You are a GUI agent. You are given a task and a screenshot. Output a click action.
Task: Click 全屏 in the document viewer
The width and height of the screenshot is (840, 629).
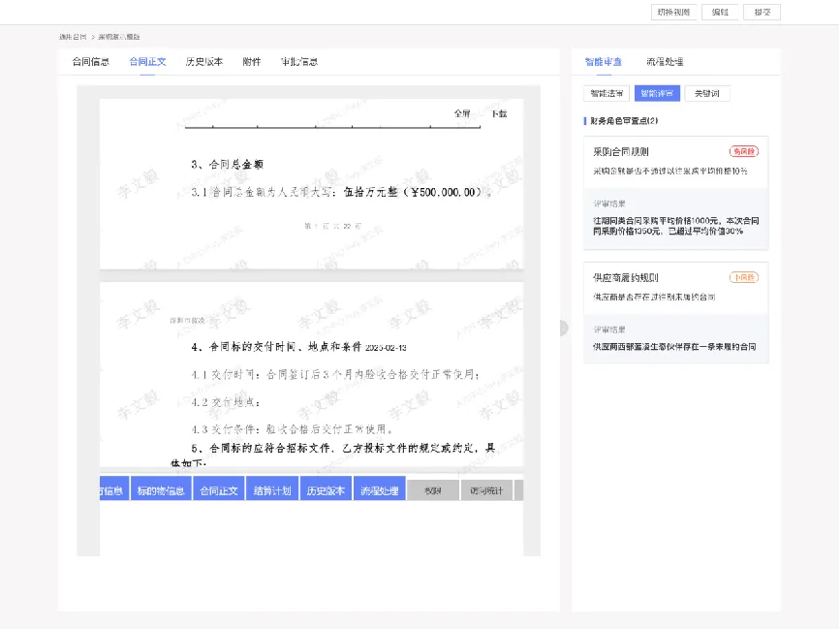[462, 113]
